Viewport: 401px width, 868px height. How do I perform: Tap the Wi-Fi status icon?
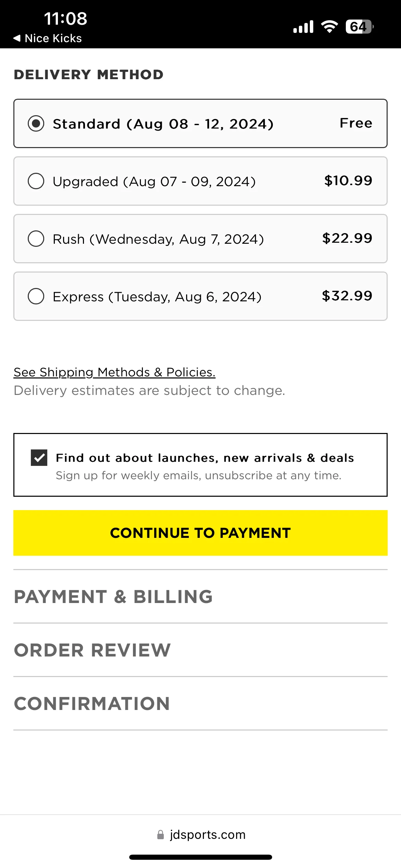pyautogui.click(x=329, y=26)
